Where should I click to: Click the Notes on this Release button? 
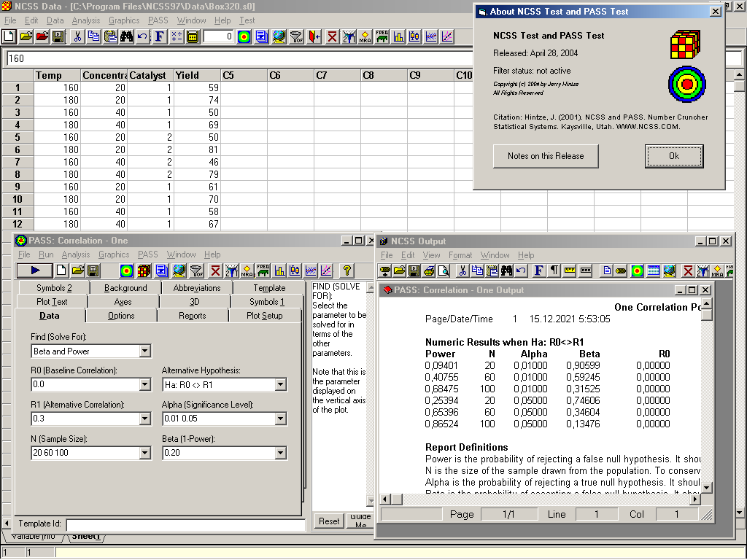[x=546, y=155]
